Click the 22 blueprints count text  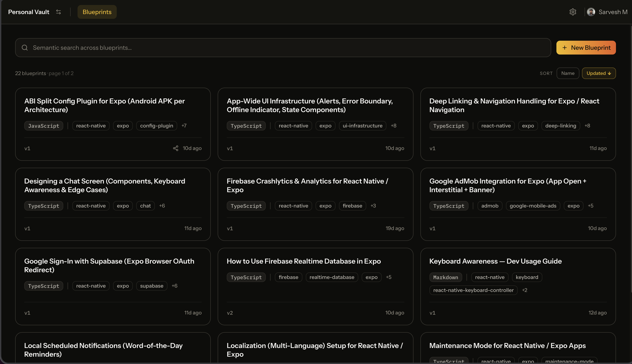[x=31, y=73]
